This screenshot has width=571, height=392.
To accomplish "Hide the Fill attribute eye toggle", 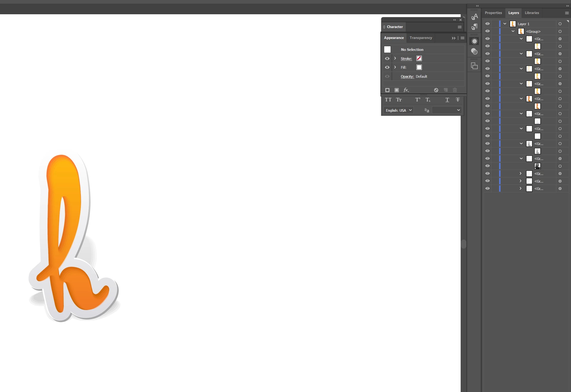I will 387,67.
